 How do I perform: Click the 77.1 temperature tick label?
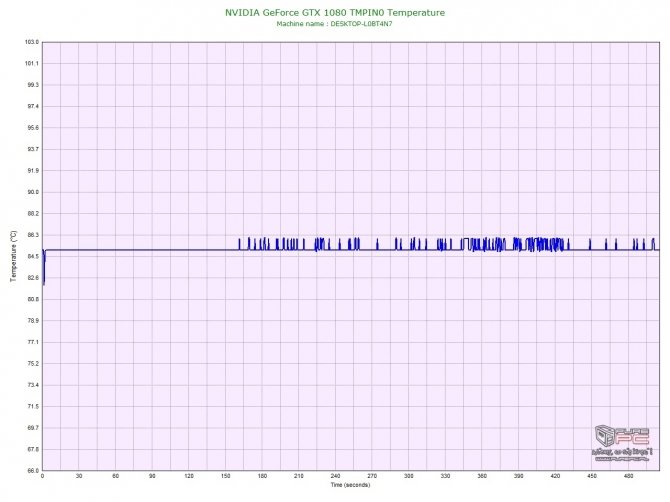click(x=33, y=342)
